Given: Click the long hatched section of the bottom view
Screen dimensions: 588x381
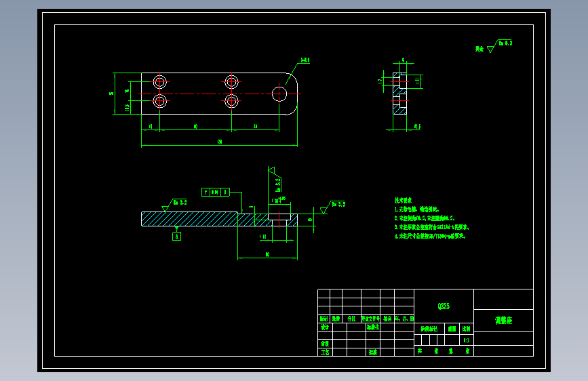Looking at the screenshot, I should coord(189,219).
